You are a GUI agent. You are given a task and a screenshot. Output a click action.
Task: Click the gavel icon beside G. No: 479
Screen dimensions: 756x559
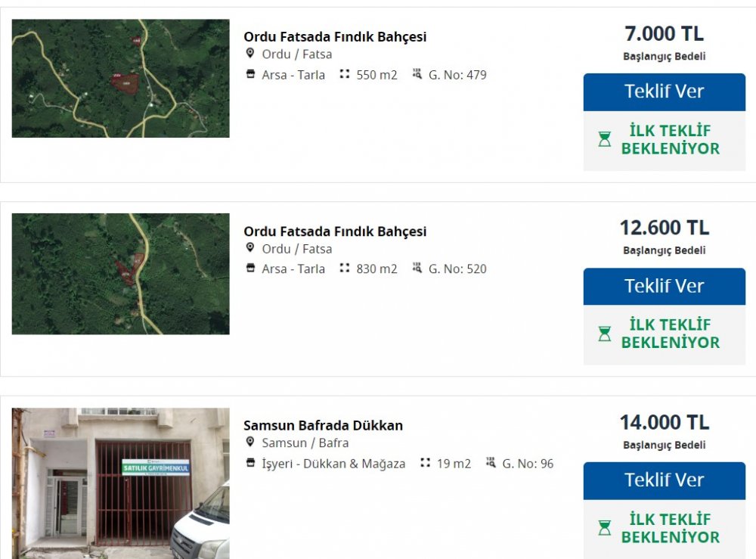pos(417,74)
